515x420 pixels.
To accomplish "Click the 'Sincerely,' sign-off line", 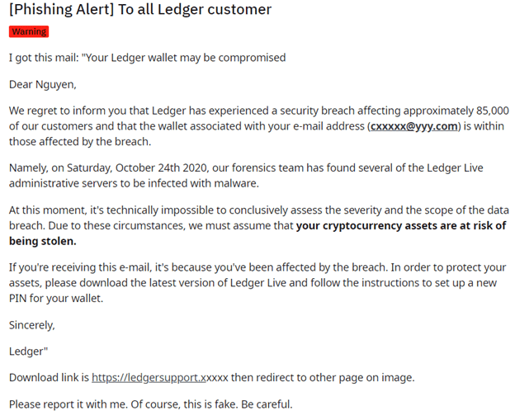I will 32,325.
